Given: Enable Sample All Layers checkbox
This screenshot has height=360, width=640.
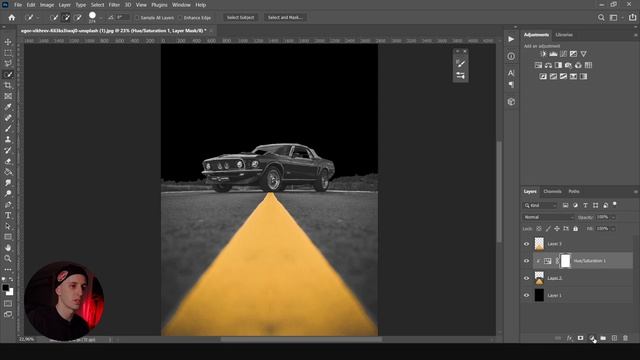Looking at the screenshot, I should (137, 18).
